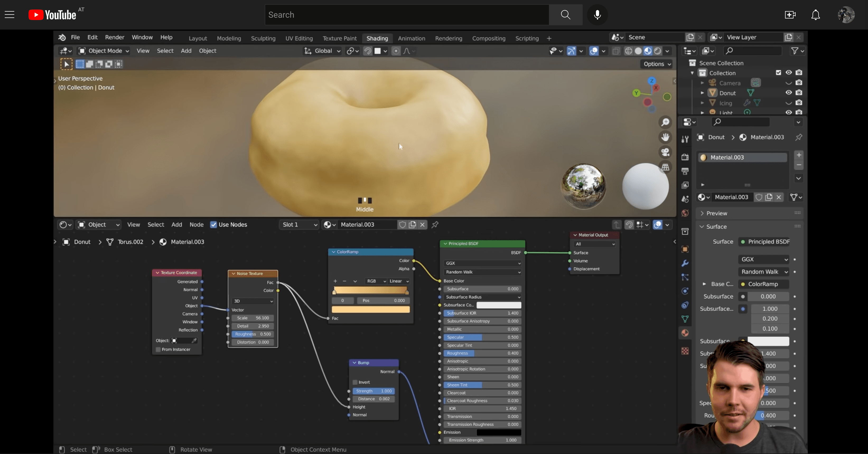The image size is (868, 454).
Task: Enable From Instancer checkbox
Action: point(158,349)
